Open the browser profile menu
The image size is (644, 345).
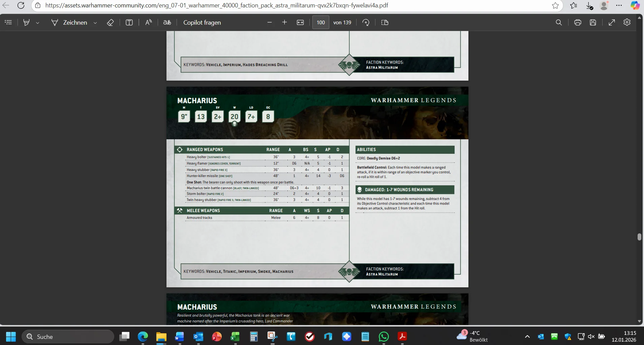point(604,5)
